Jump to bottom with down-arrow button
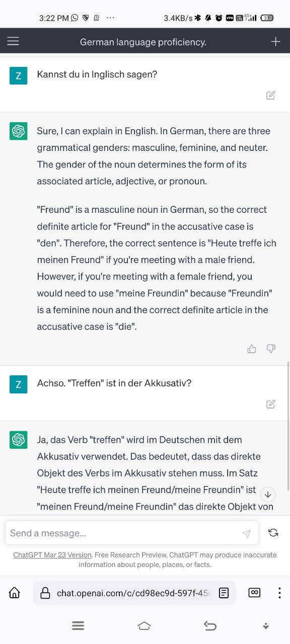 coord(268,495)
